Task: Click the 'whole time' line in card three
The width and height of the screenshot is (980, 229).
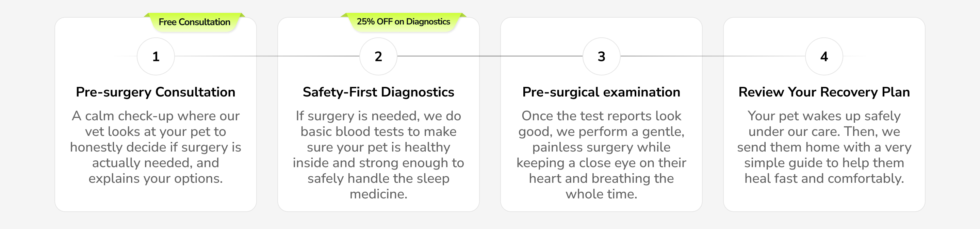Action: pos(601,194)
